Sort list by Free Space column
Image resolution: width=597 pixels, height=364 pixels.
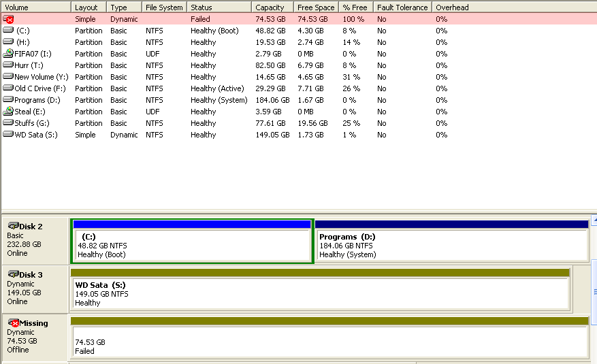click(316, 7)
